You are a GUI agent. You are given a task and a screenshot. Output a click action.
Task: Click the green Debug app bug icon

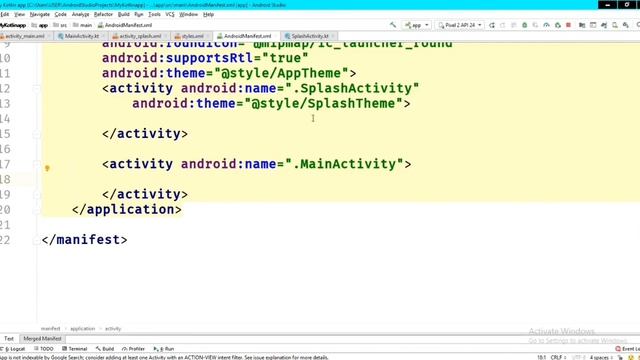tap(524, 25)
